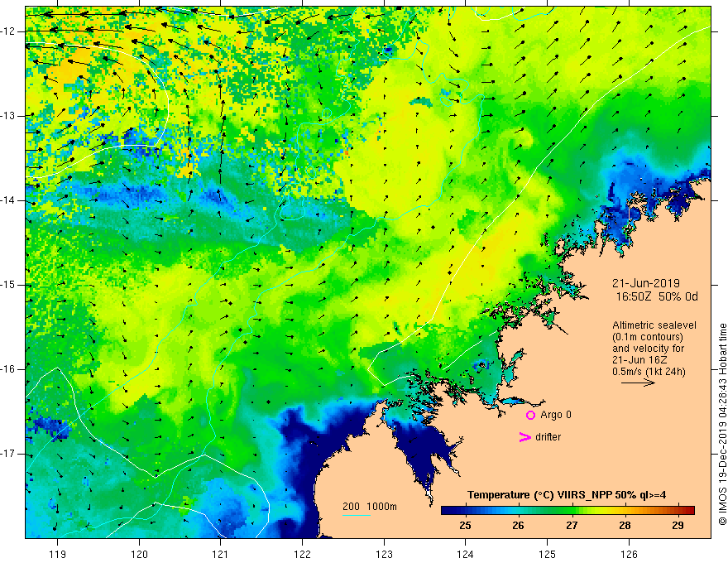
Task: Click the 'Argo 0' label
Action: [x=556, y=415]
